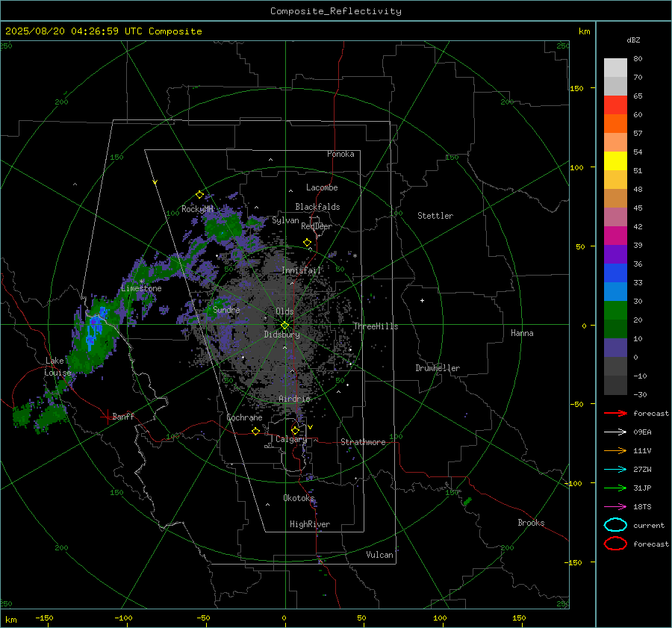The width and height of the screenshot is (672, 628).
Task: Click the HighRiver city label
Action: [x=310, y=524]
